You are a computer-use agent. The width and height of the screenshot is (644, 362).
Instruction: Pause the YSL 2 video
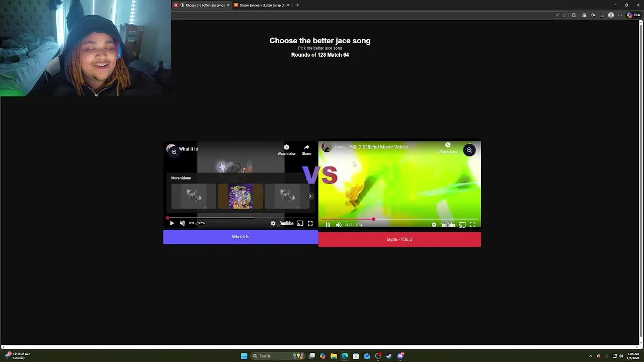[x=328, y=225]
